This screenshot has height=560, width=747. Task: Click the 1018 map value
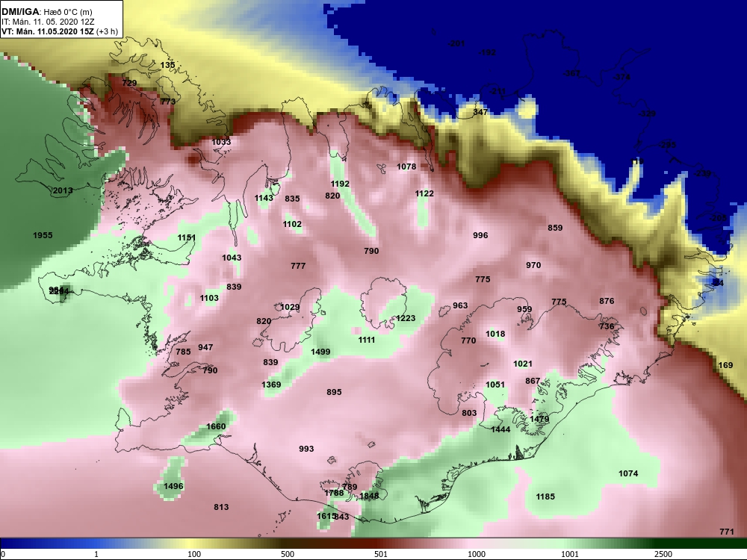coord(495,334)
